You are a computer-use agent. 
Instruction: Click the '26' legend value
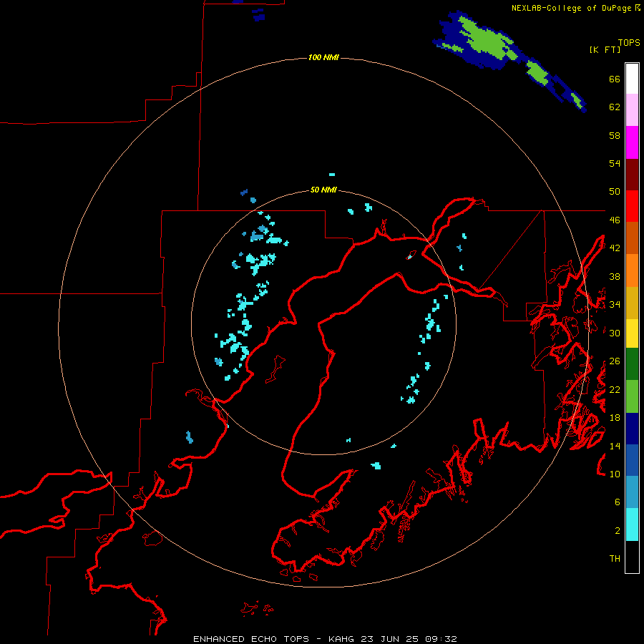[615, 361]
